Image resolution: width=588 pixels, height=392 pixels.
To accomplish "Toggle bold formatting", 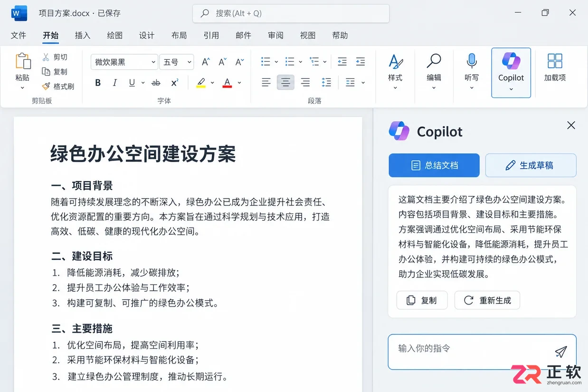I will point(98,83).
